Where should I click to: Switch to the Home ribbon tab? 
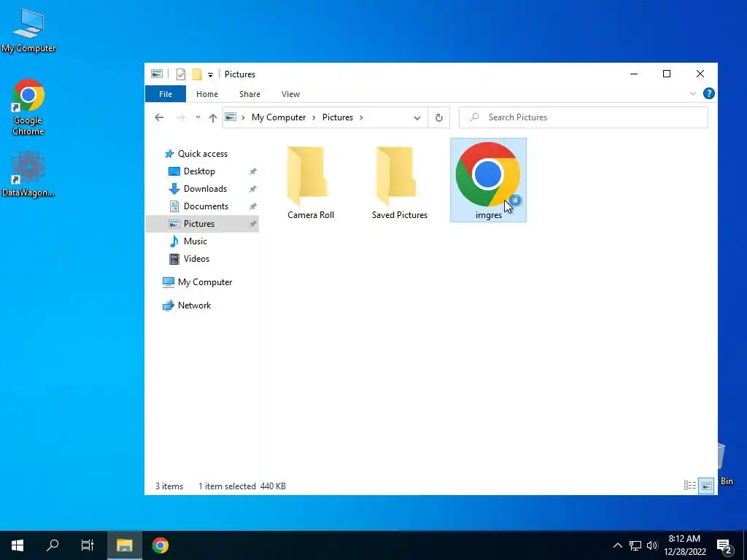pyautogui.click(x=206, y=94)
